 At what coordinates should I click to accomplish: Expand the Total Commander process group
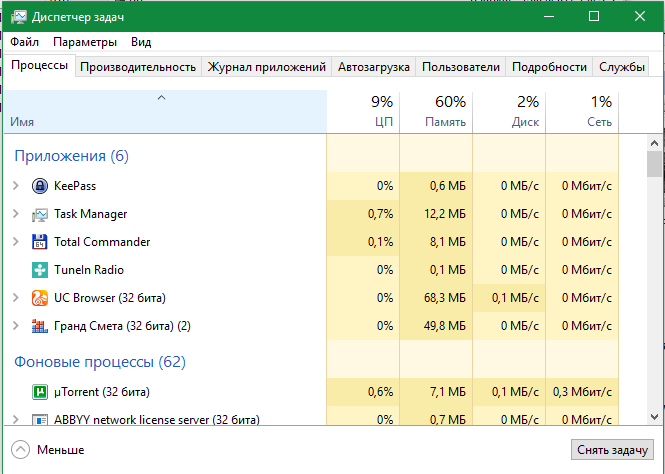pyautogui.click(x=15, y=242)
